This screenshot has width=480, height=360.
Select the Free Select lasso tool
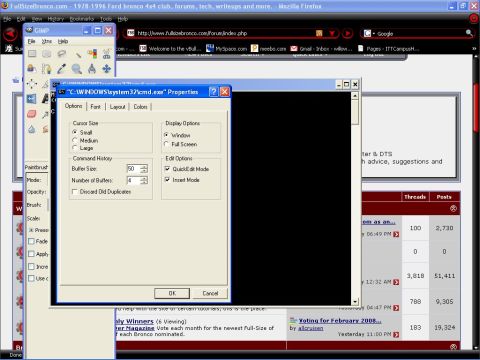tap(62, 54)
